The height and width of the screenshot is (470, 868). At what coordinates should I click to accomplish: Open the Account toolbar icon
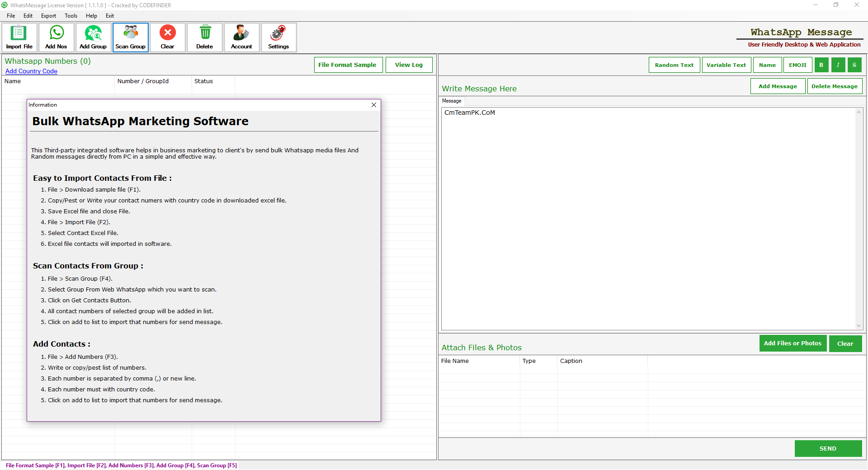tap(241, 38)
